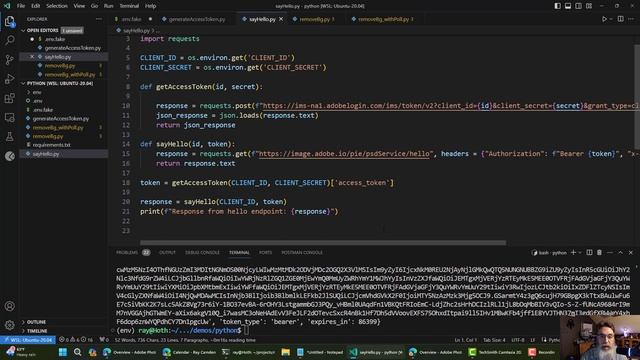This screenshot has width=640, height=360.
Task: Click the Tab Size: 4 status bar item
Action: [x=494, y=340]
